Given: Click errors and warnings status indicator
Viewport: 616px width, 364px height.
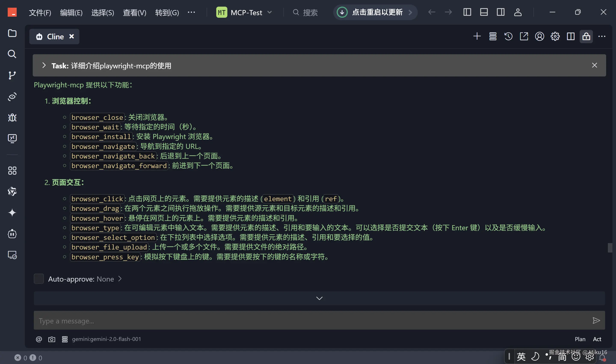Looking at the screenshot, I should (x=28, y=358).
